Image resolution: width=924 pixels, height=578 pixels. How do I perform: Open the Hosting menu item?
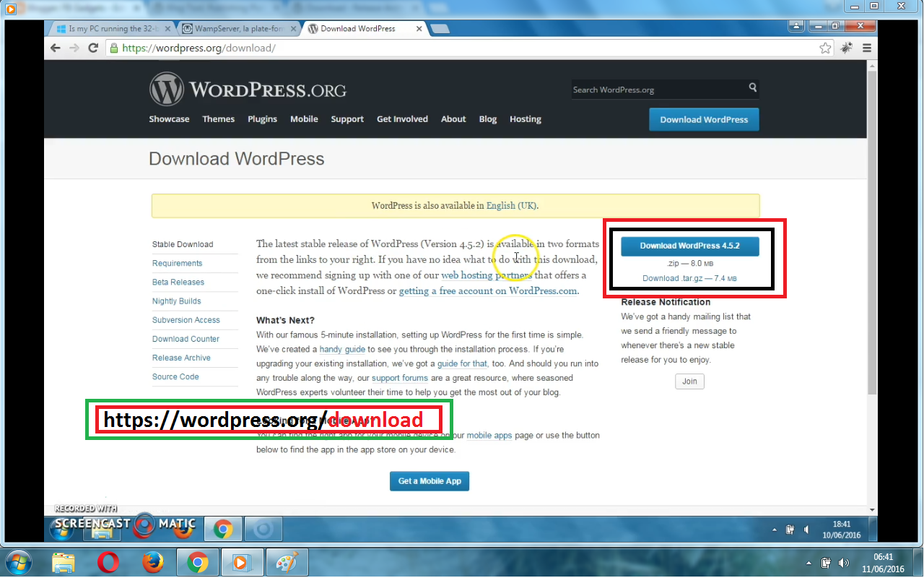(526, 119)
